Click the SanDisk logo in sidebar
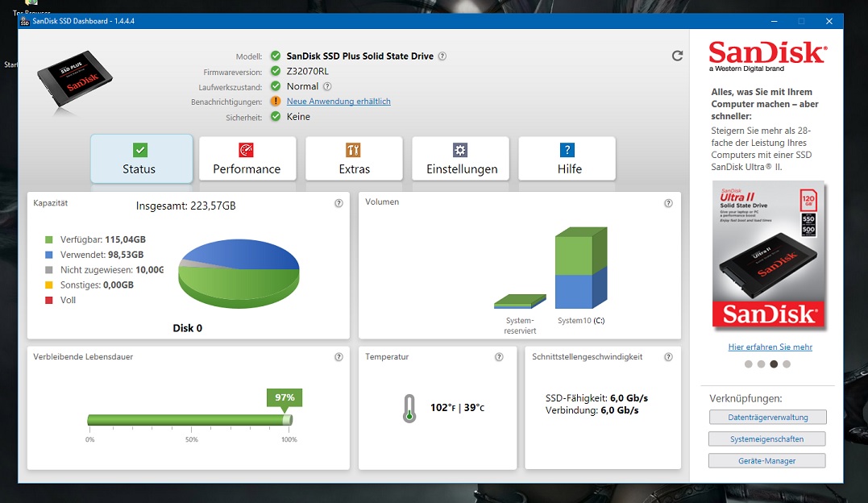Image resolution: width=868 pixels, height=503 pixels. tap(768, 56)
